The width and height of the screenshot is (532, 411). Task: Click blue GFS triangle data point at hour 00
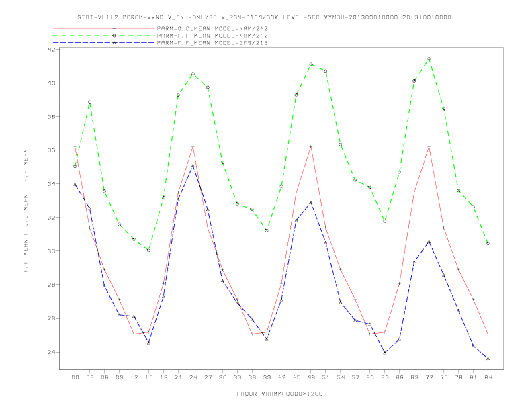75,184
